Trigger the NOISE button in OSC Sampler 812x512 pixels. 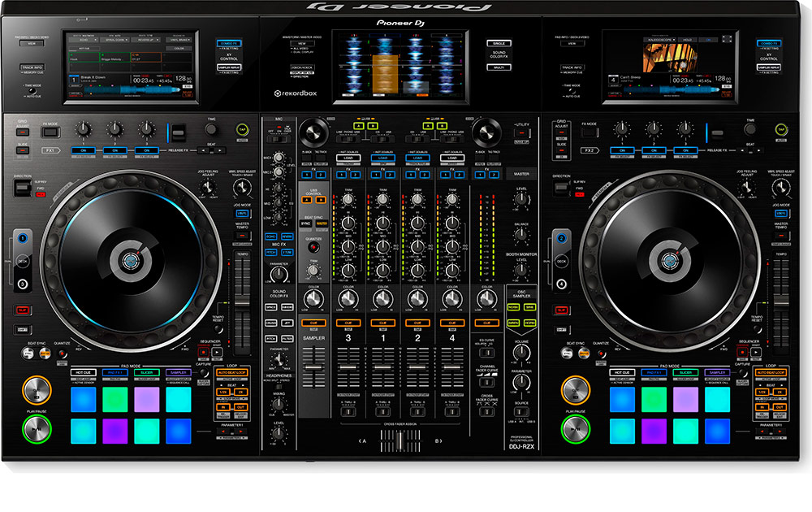click(x=513, y=307)
